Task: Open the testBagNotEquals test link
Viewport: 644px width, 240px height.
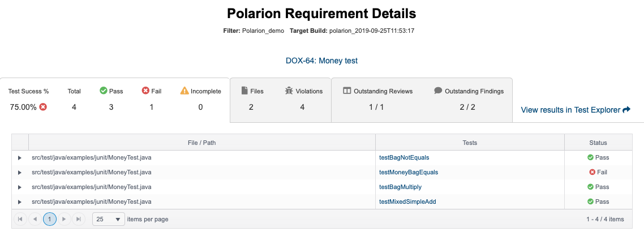Action: (x=404, y=157)
